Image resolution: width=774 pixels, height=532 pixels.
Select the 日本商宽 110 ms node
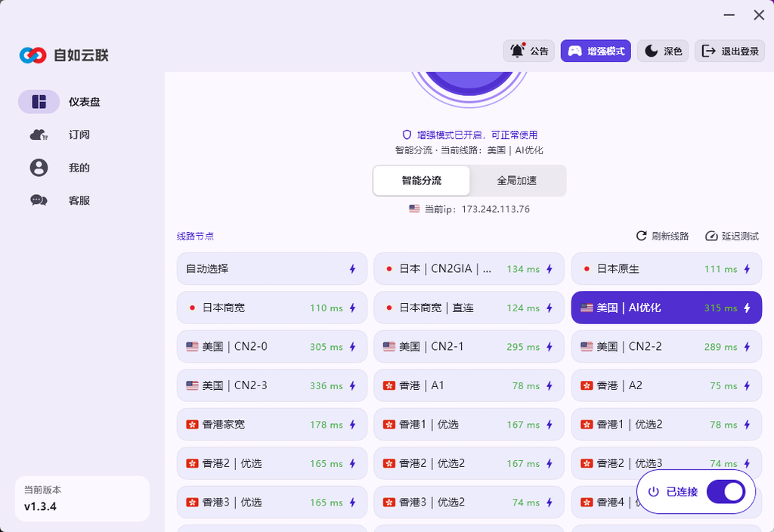[x=272, y=308]
